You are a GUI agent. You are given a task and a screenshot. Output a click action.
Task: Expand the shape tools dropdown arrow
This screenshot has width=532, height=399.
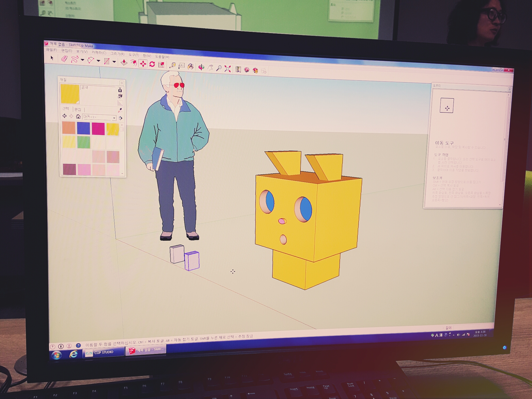coord(114,62)
